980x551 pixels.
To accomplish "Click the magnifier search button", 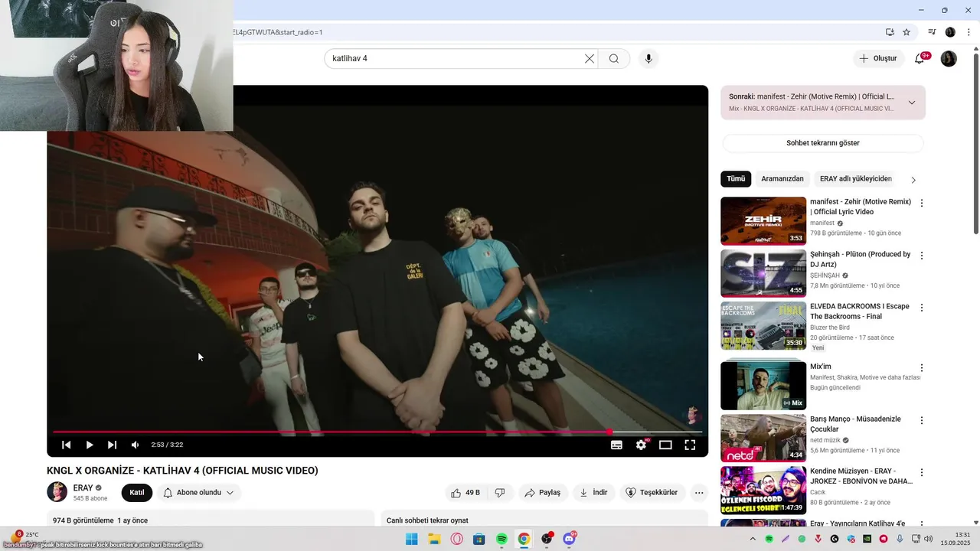I will pyautogui.click(x=614, y=59).
